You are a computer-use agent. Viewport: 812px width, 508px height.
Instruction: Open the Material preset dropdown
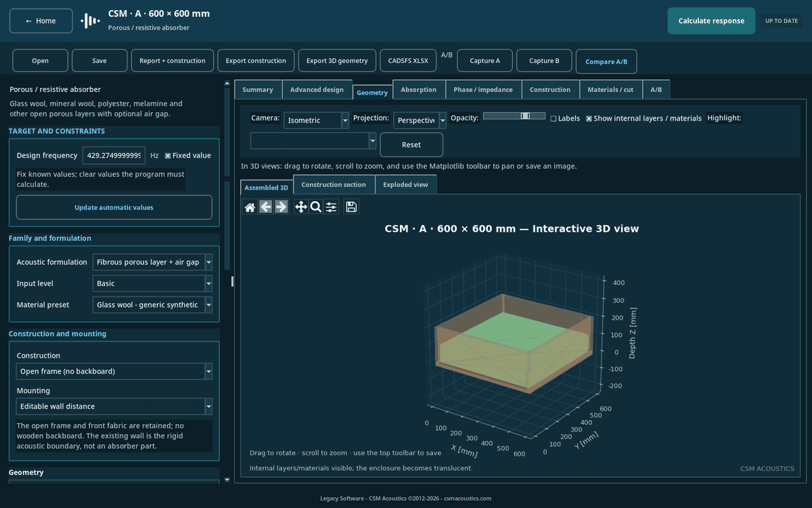point(152,305)
